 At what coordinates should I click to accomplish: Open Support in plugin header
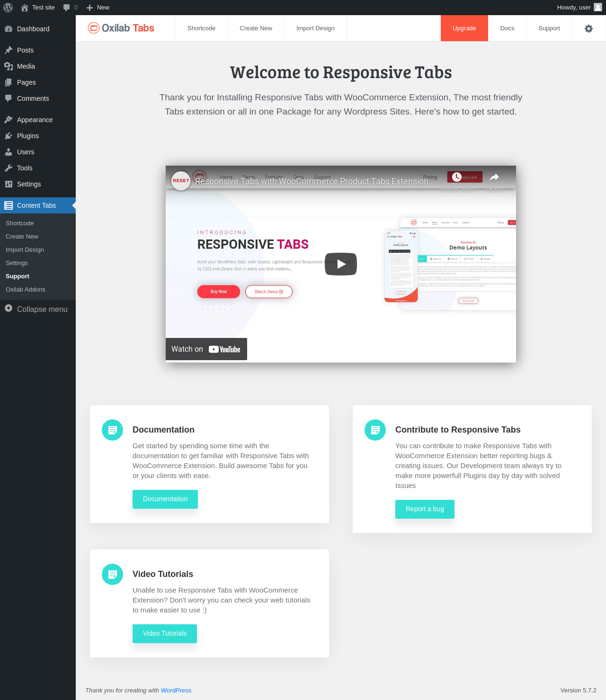(549, 28)
